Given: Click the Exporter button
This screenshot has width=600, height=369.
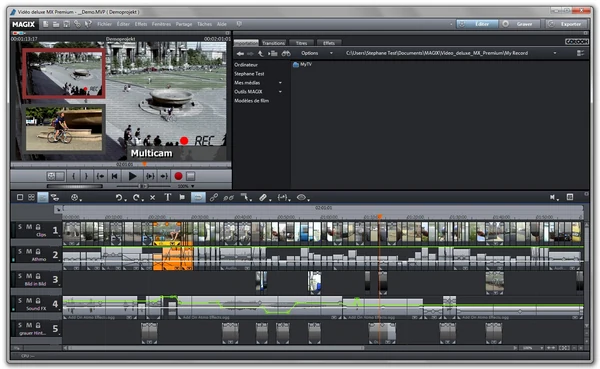Looking at the screenshot, I should pos(567,24).
